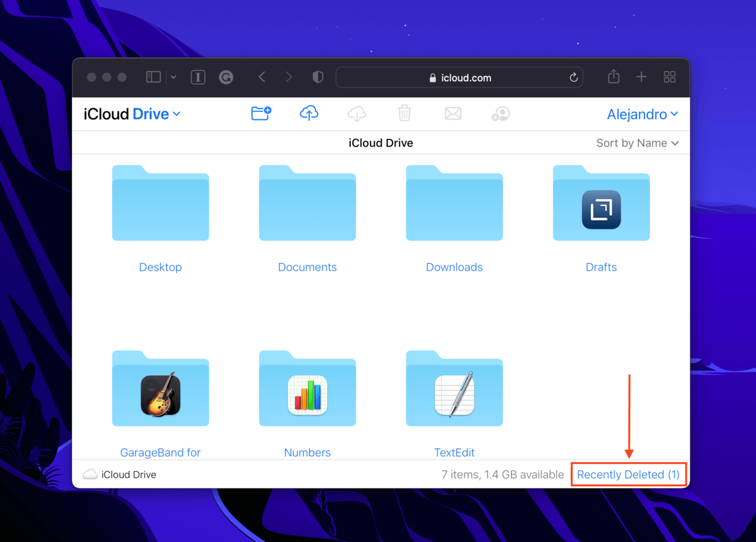Click iCloud Drive in the bottom path bar
The width and height of the screenshot is (756, 542).
[x=120, y=475]
